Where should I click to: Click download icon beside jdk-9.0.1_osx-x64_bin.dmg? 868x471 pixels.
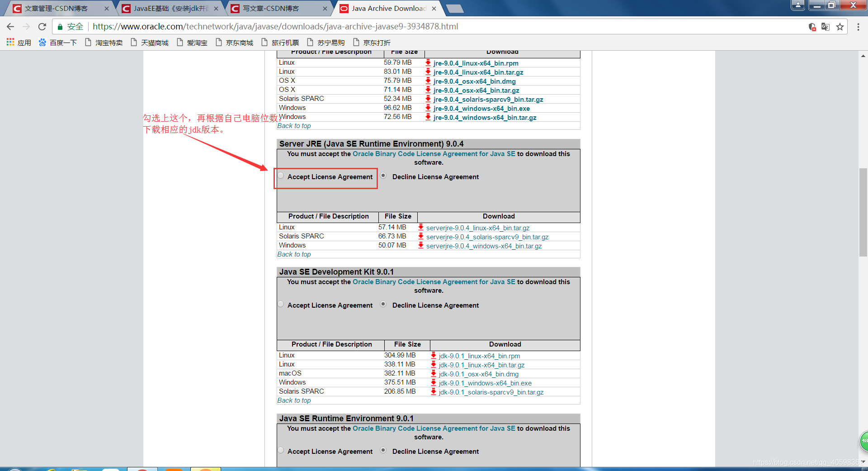(433, 373)
